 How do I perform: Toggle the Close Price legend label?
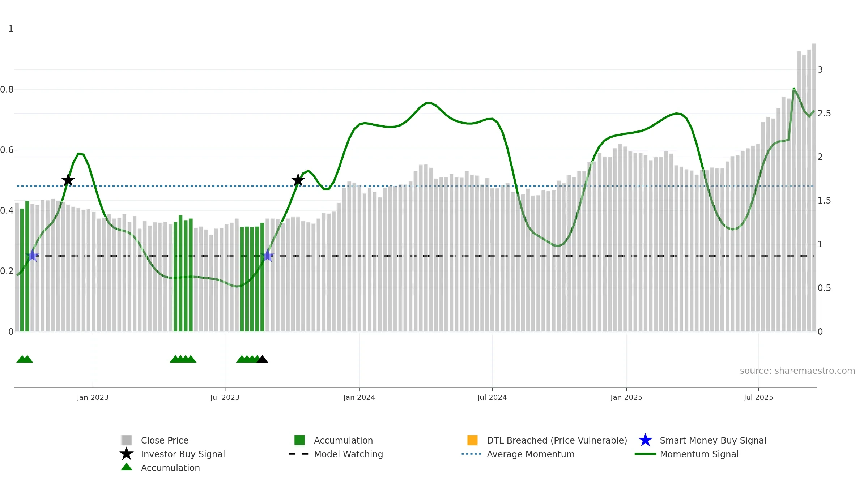[165, 440]
